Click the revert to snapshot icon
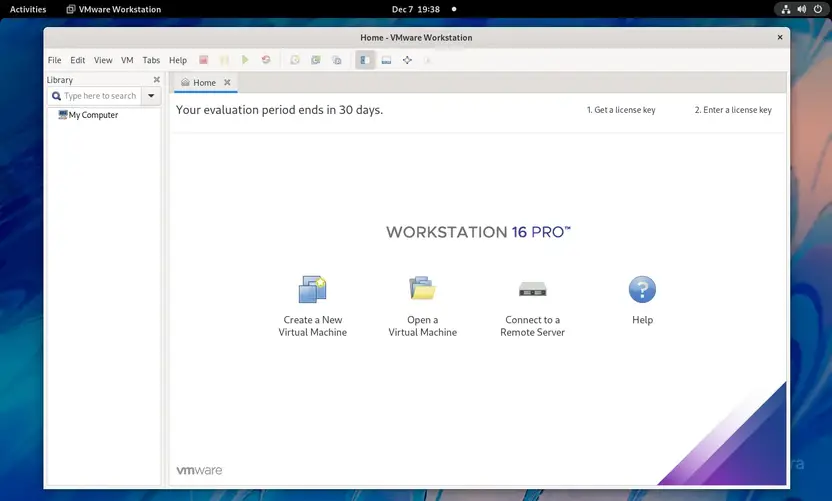This screenshot has width=832, height=501. click(316, 60)
